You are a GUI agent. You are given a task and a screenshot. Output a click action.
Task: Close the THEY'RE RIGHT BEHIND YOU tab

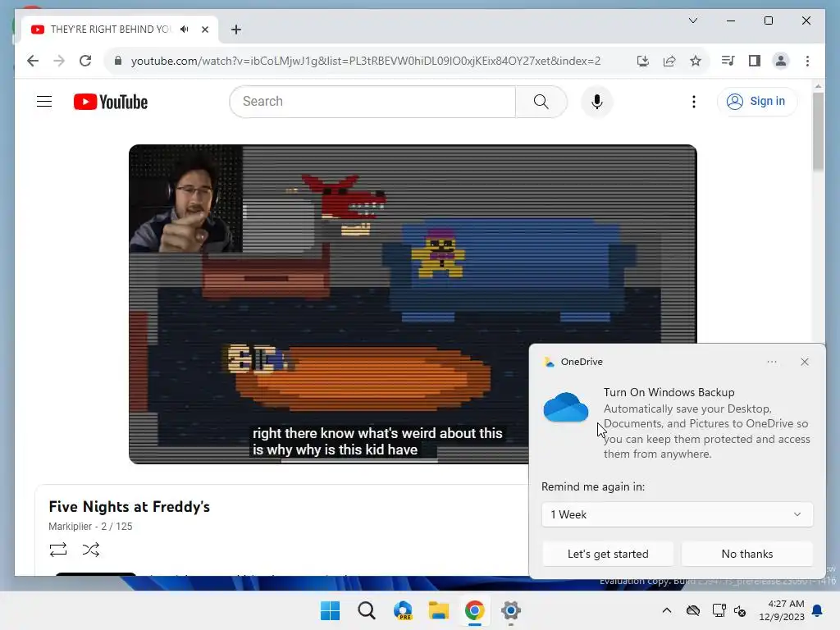204,30
